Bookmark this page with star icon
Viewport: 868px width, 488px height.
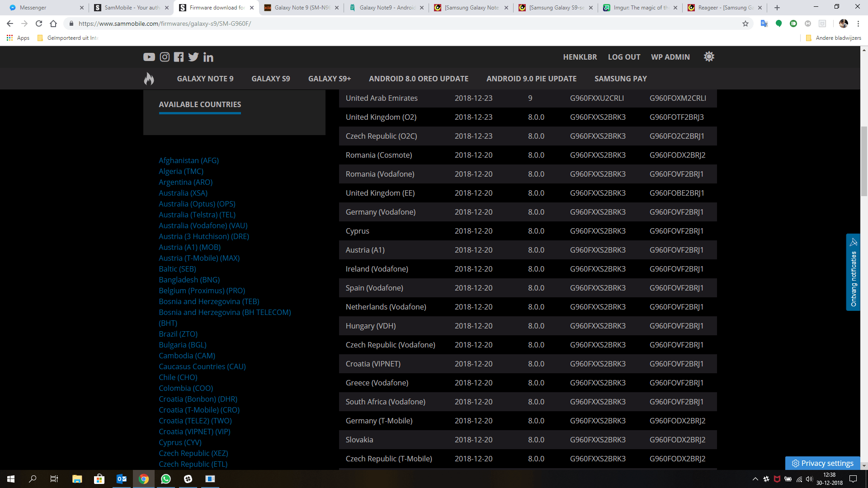[745, 23]
